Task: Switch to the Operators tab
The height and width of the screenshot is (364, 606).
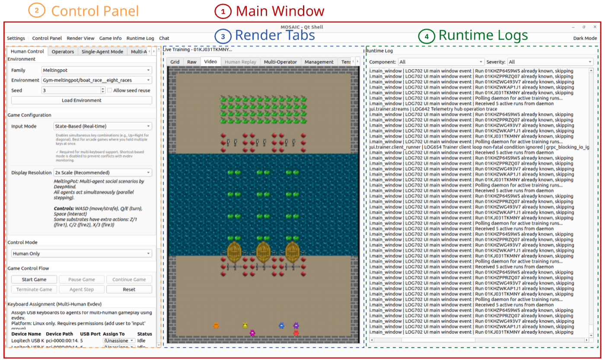Action: [x=63, y=51]
